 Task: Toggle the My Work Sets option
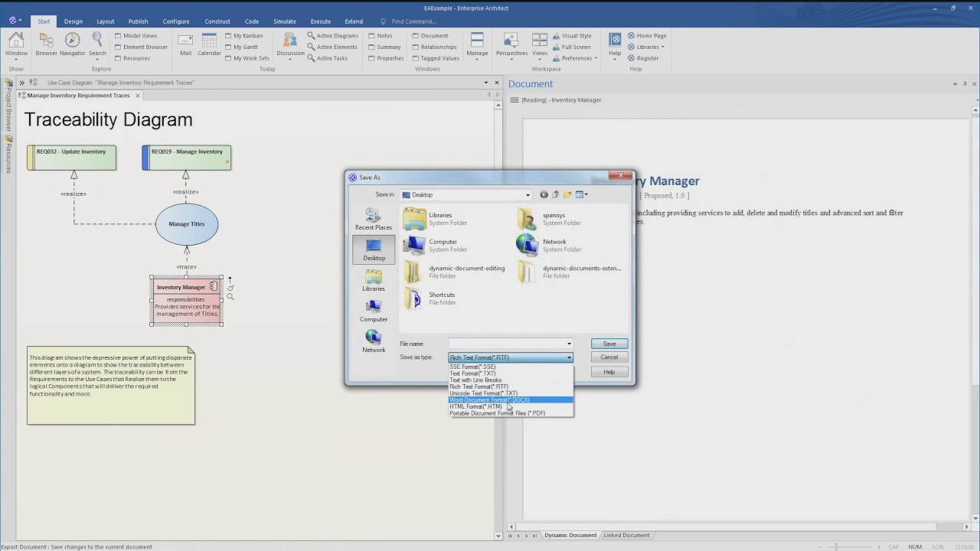point(247,58)
